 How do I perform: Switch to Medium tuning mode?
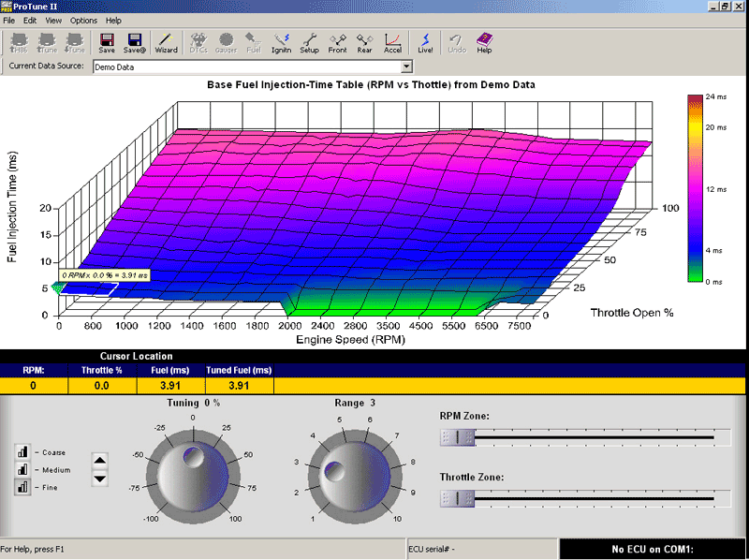pos(22,469)
